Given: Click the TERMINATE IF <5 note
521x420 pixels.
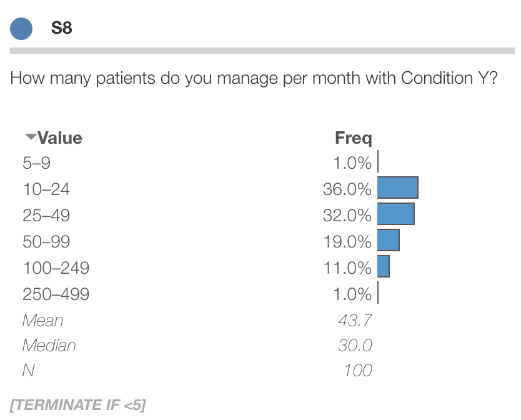Looking at the screenshot, I should 78,404.
